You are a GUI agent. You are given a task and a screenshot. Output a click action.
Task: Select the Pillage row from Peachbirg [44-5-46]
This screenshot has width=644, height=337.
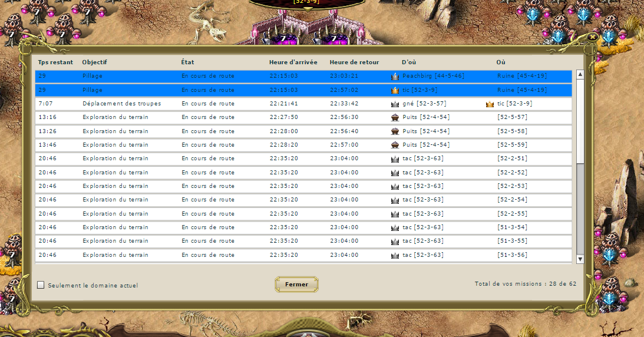[x=303, y=76]
